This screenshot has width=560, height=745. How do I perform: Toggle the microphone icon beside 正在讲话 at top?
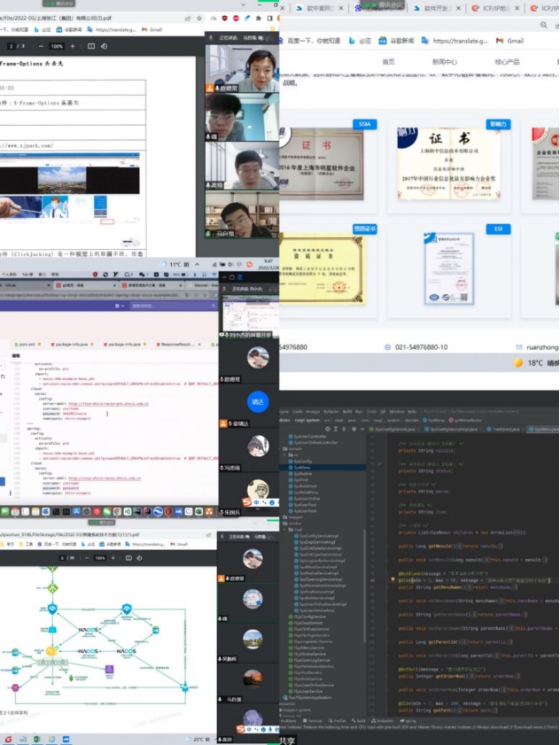pyautogui.click(x=210, y=39)
